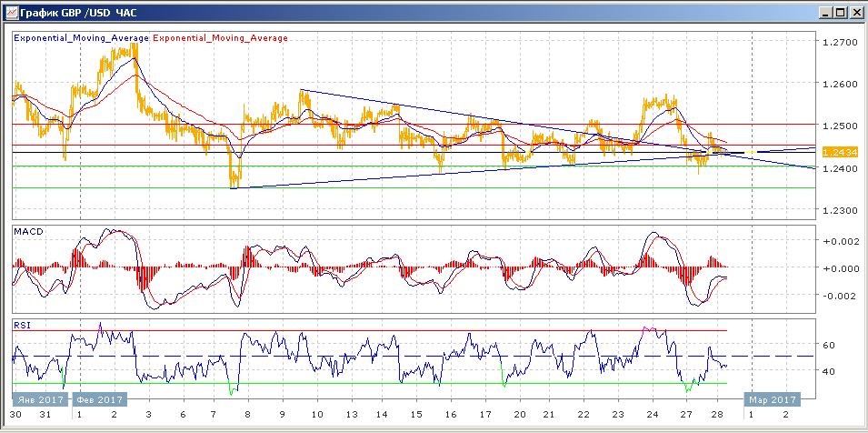The height and width of the screenshot is (433, 868).
Task: Click the date 27 on the time axis
Action: click(685, 414)
